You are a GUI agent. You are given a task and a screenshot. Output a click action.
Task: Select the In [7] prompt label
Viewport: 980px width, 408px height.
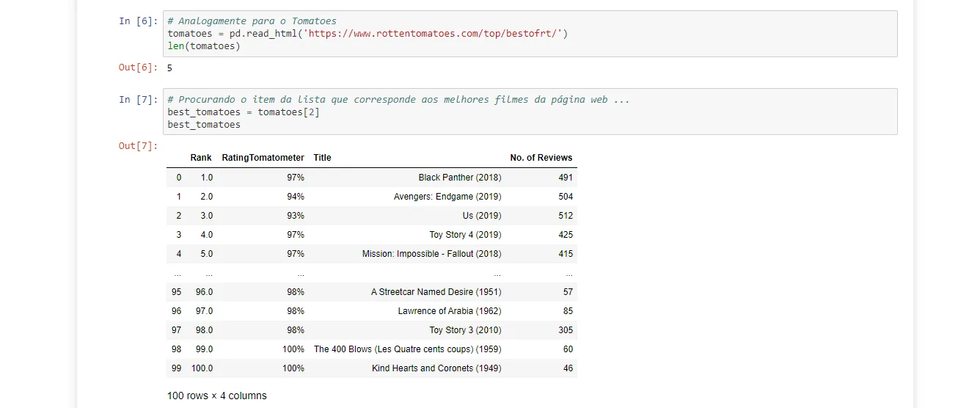pos(138,99)
